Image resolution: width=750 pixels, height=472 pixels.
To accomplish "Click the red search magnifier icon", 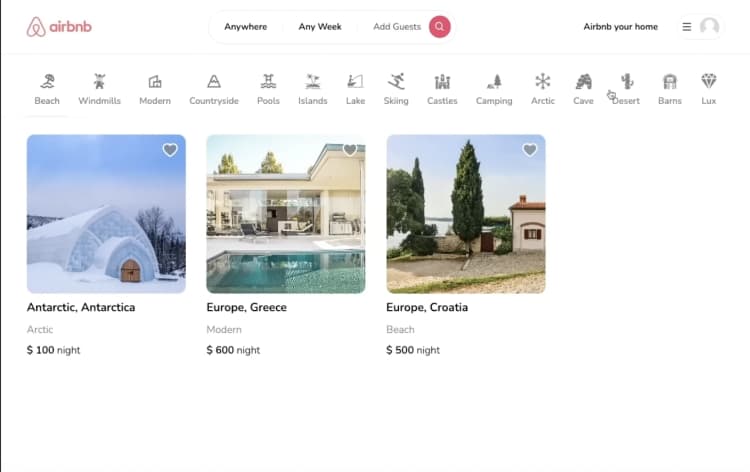I will coord(439,27).
